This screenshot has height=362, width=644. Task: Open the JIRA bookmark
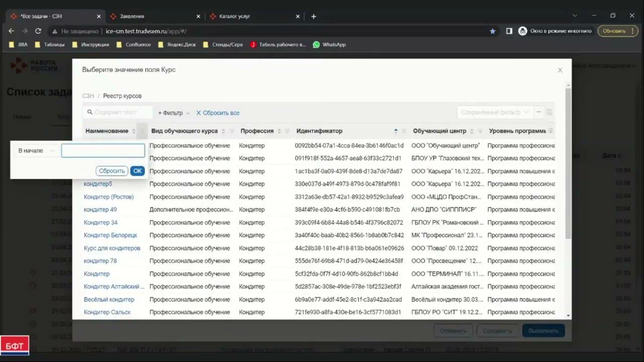[x=19, y=44]
